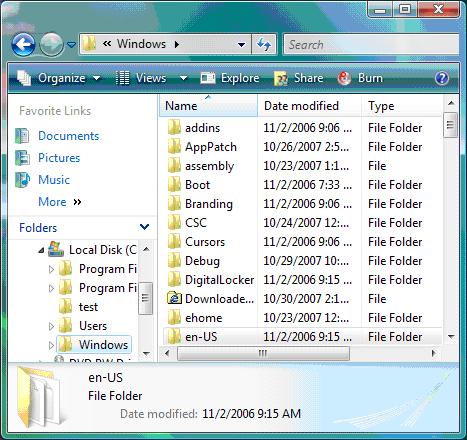Sort by the Date modified column header

pyautogui.click(x=309, y=106)
